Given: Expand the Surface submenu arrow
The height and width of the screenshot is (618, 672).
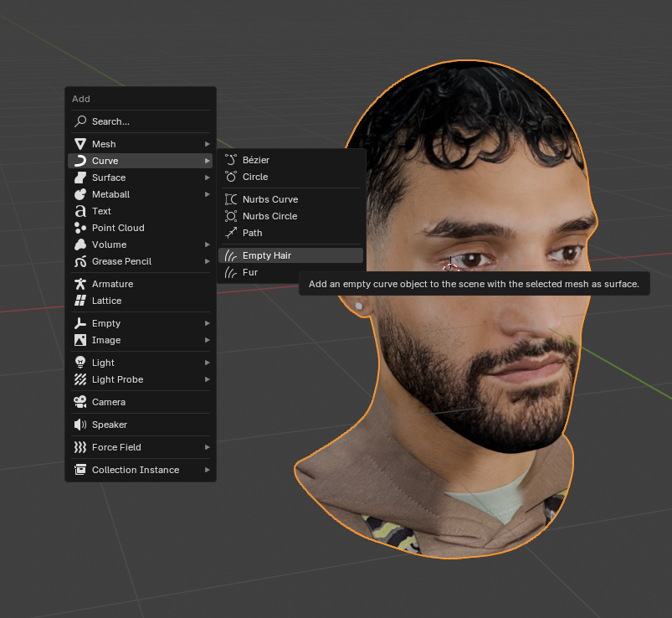Looking at the screenshot, I should tap(208, 178).
